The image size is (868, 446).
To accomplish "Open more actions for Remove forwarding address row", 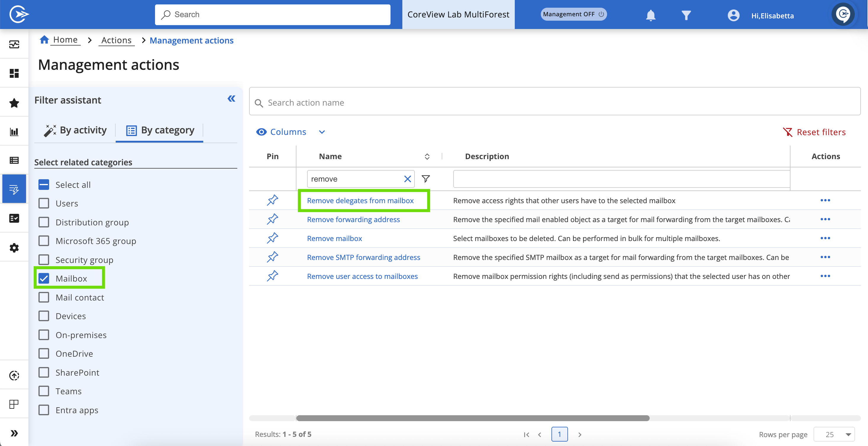I will [x=825, y=219].
